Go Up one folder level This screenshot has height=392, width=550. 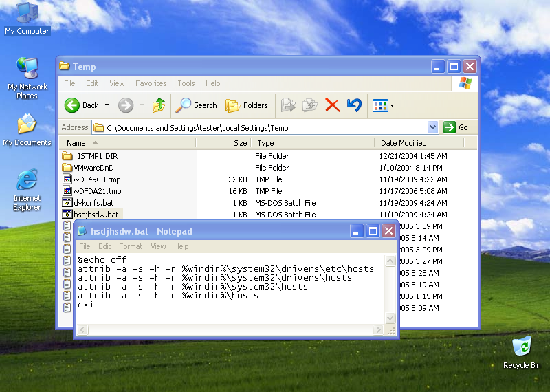[159, 105]
